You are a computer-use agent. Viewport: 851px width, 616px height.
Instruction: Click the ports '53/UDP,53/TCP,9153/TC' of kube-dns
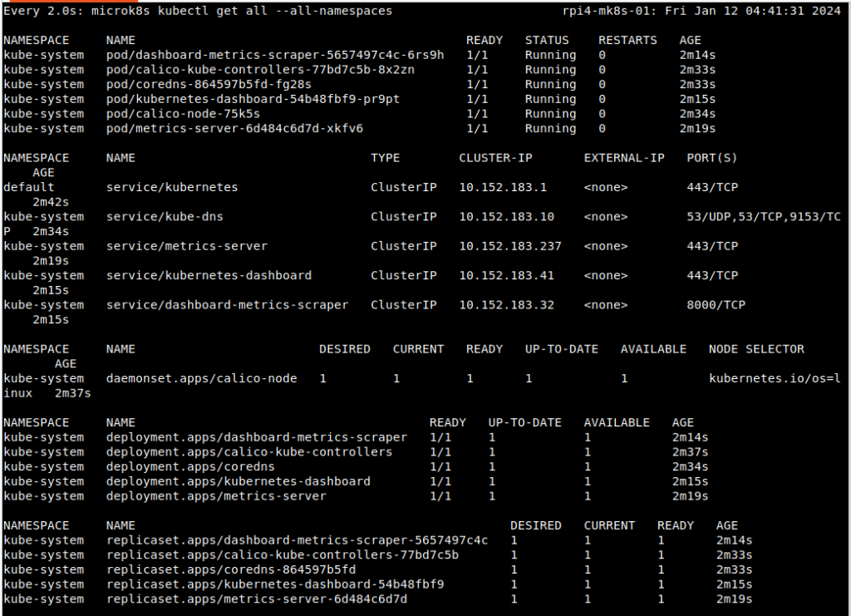(764, 217)
